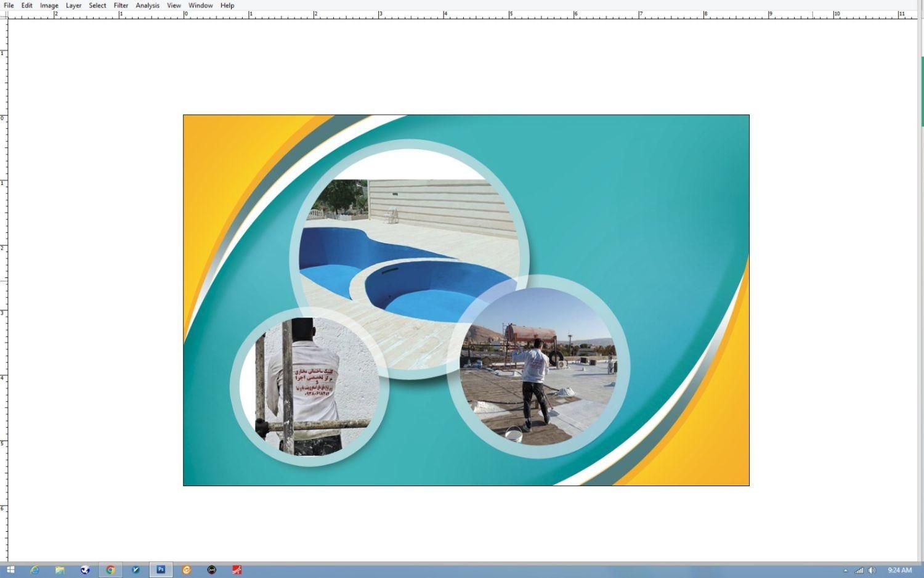Open the Edit menu
924x578 pixels.
tap(27, 6)
